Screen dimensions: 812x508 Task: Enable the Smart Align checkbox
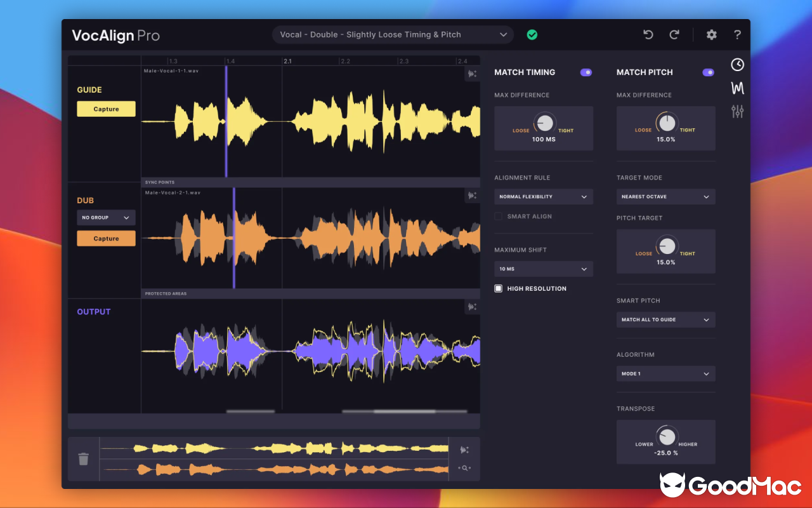click(x=498, y=216)
